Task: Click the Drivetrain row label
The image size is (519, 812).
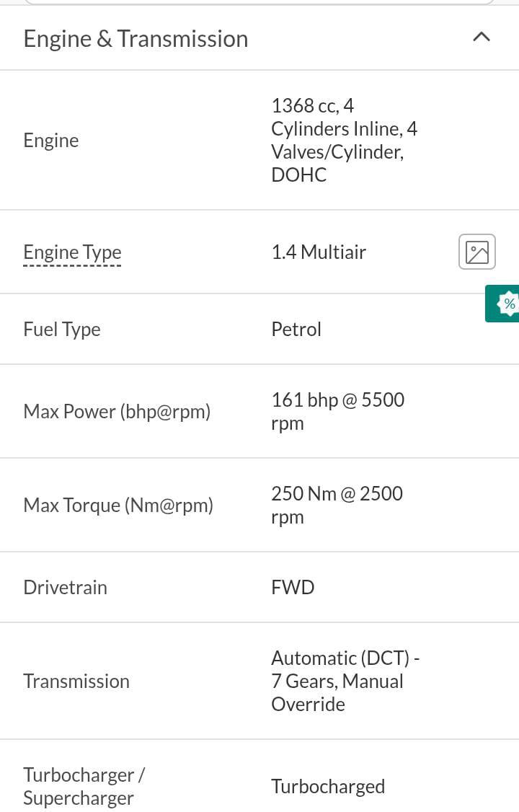Action: (x=65, y=588)
